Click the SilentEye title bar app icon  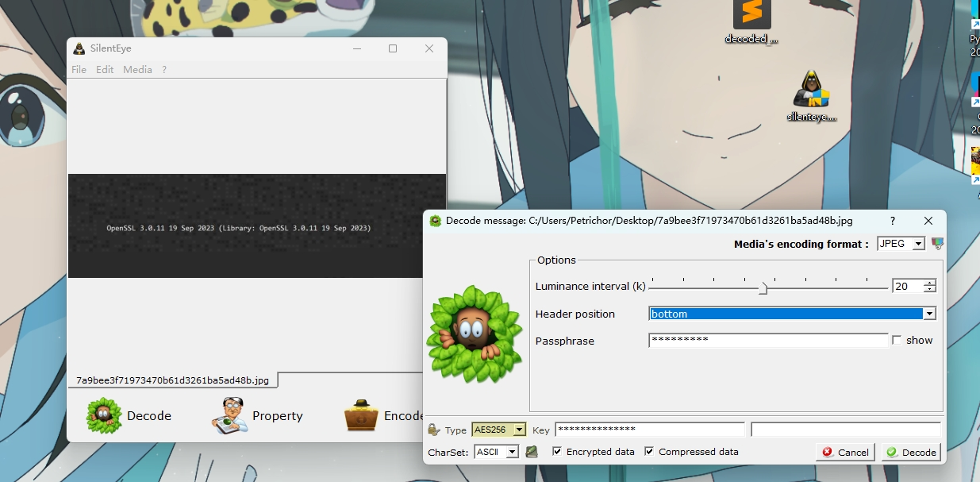point(79,48)
